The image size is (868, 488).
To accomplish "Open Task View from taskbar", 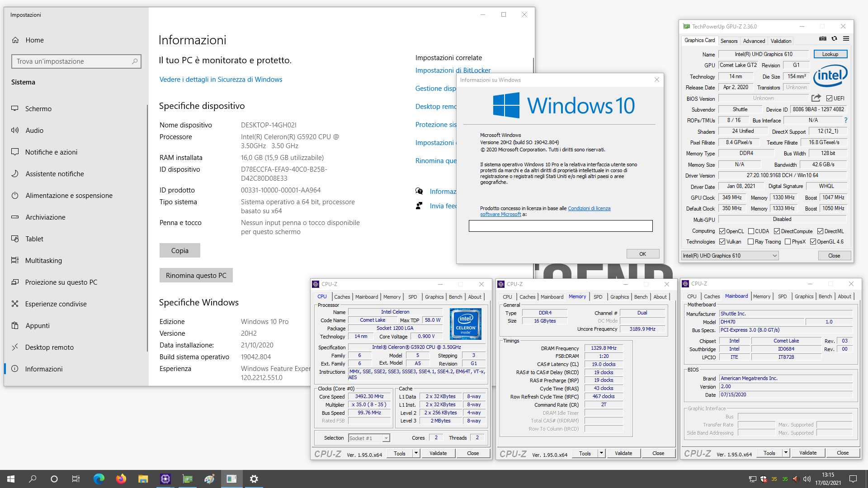I will pos(76,479).
